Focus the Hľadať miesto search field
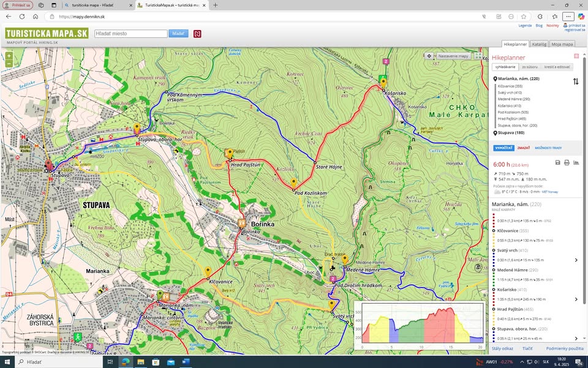 pos(131,33)
